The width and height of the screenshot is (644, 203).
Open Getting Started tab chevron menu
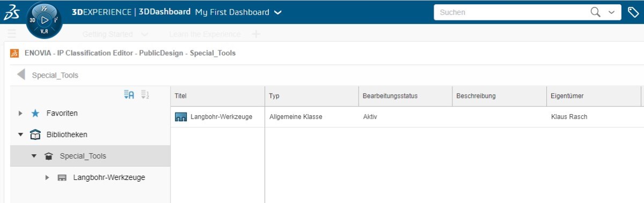pos(144,34)
